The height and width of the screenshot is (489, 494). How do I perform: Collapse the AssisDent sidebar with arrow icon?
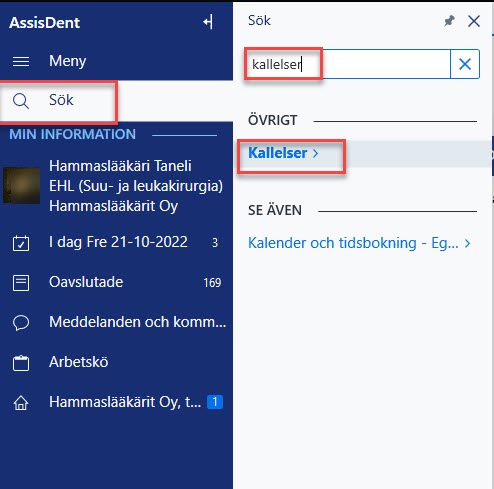point(208,22)
